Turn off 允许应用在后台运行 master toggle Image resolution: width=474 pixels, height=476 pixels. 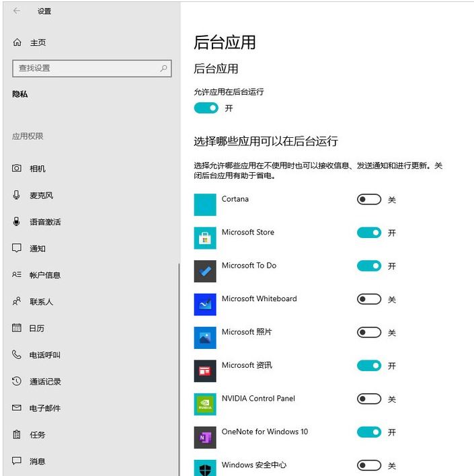206,108
